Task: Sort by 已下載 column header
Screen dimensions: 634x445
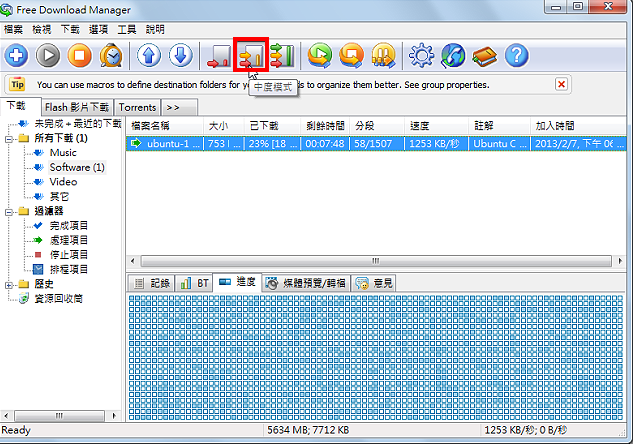Action: (x=273, y=126)
